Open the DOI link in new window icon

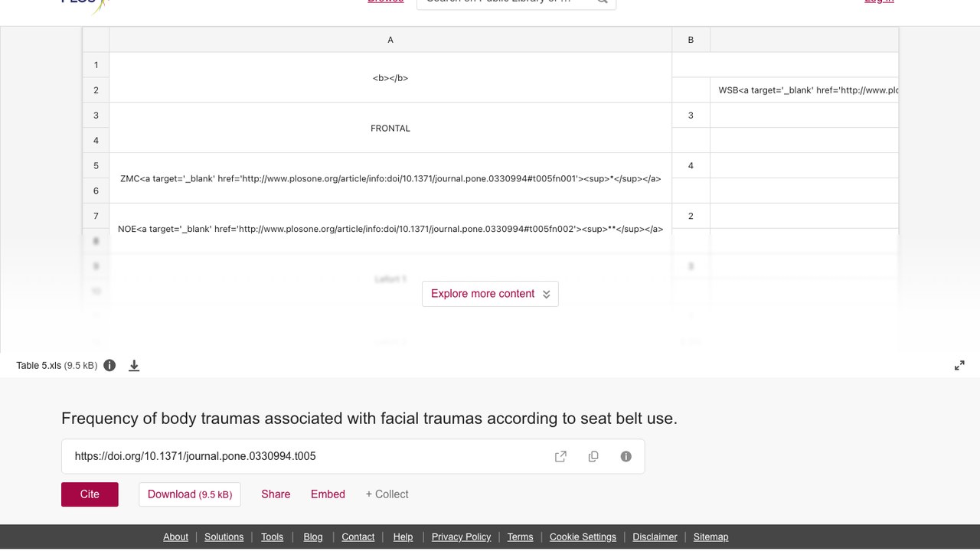pyautogui.click(x=560, y=456)
